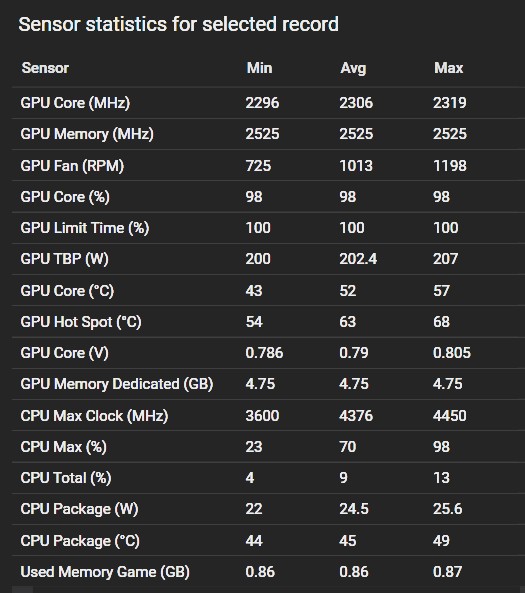Click the CPU Package (W) row
Viewport: 525px width, 593px height.
click(269, 509)
